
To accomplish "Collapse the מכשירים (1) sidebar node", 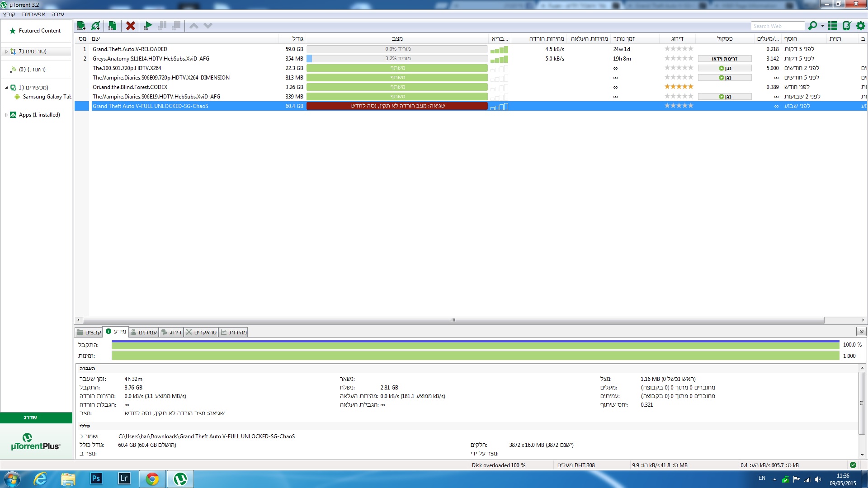I will click(x=6, y=88).
